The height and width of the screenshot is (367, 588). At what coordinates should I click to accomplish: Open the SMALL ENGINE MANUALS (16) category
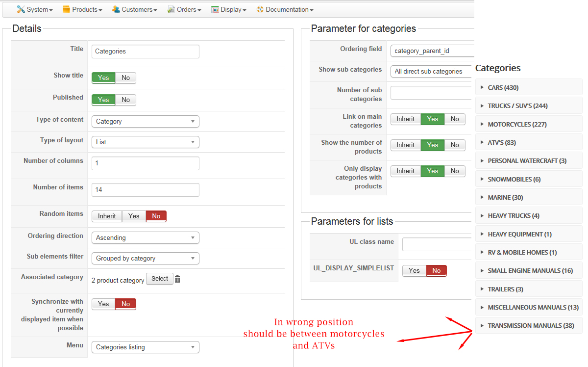(x=529, y=271)
